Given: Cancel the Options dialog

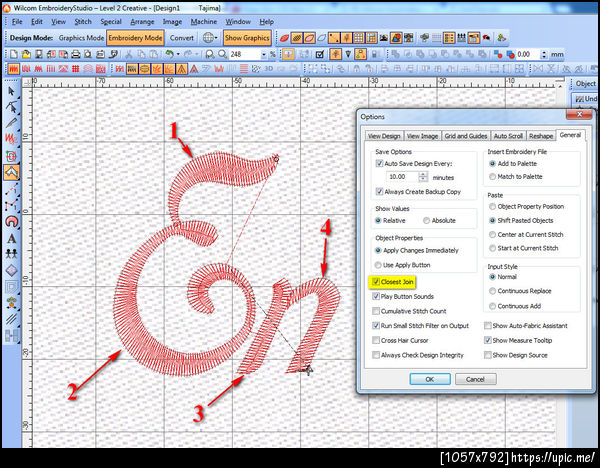Looking at the screenshot, I should [476, 379].
